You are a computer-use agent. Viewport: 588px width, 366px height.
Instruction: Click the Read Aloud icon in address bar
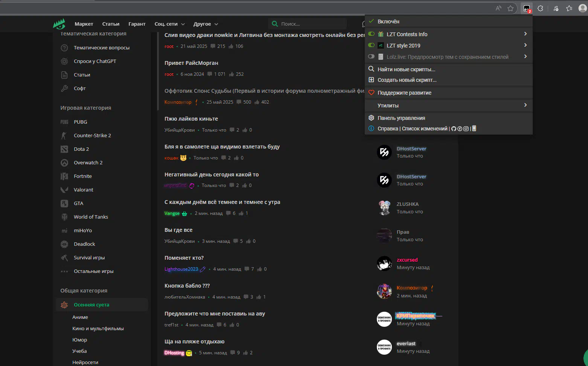[x=498, y=8]
